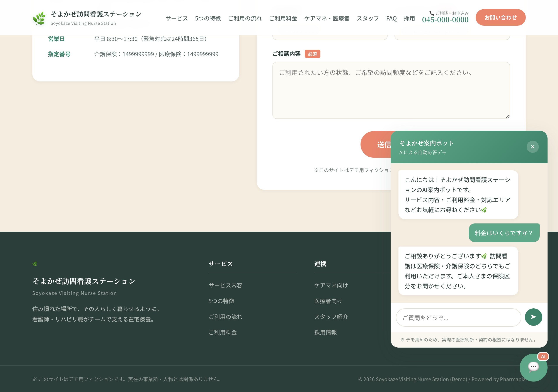This screenshot has width=558, height=392.
Task: Close the そよかぜ案内ボット chat window
Action: pyautogui.click(x=532, y=147)
